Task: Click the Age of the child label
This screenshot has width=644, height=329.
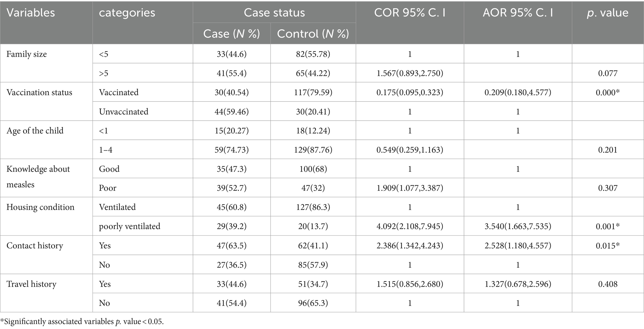Action: click(x=35, y=131)
